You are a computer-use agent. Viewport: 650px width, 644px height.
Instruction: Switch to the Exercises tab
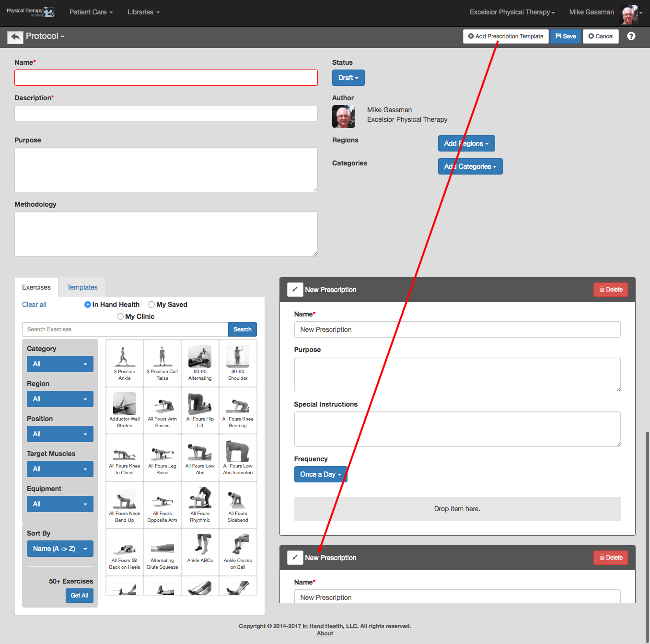[36, 287]
